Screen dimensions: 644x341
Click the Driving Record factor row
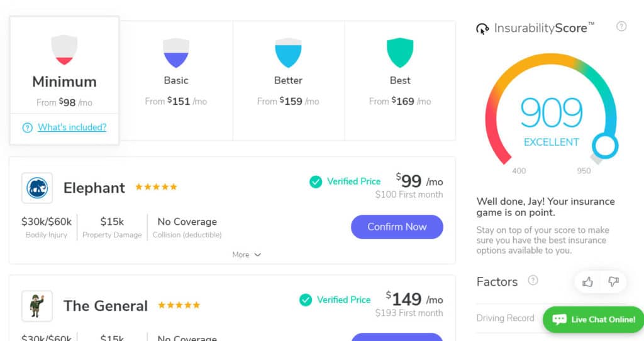(506, 318)
